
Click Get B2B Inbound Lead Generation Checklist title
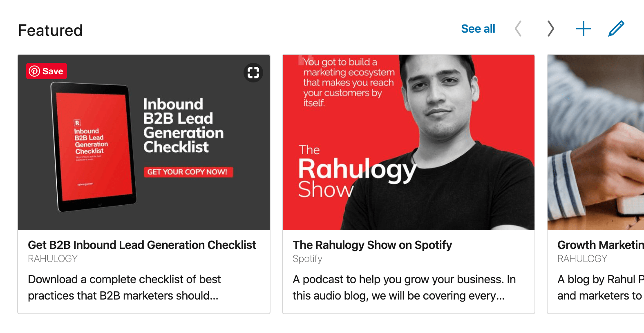[x=142, y=245]
